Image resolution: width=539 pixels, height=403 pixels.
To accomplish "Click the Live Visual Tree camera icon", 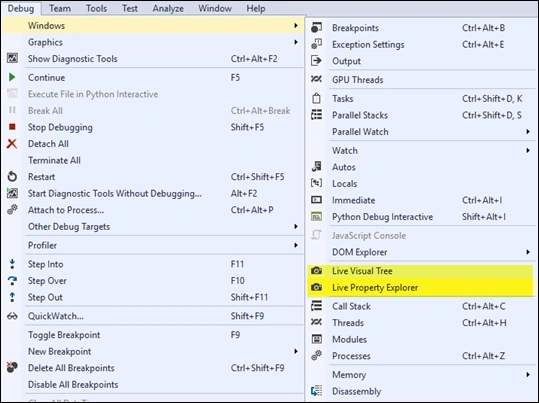I will click(x=316, y=271).
